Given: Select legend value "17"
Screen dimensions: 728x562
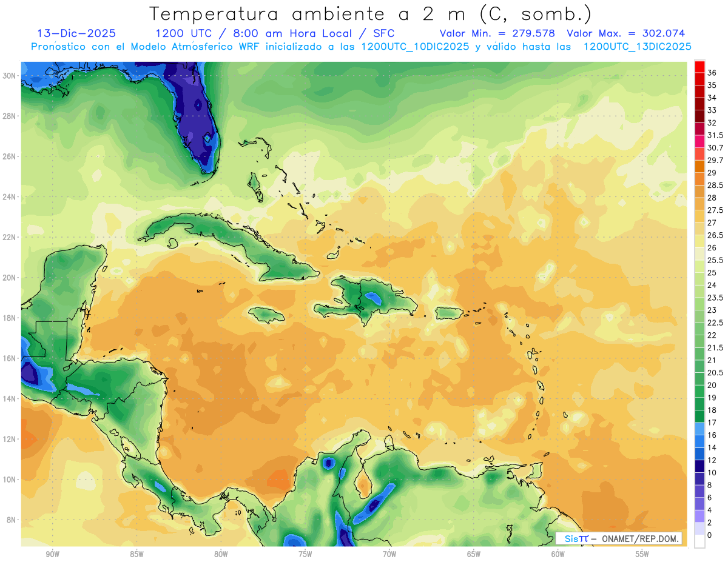Looking at the screenshot, I should click(712, 423).
